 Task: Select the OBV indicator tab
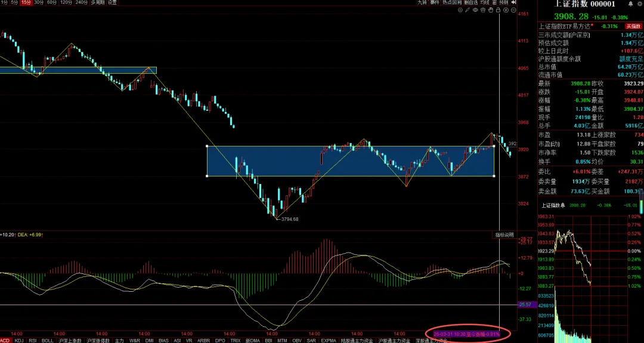pos(297,340)
